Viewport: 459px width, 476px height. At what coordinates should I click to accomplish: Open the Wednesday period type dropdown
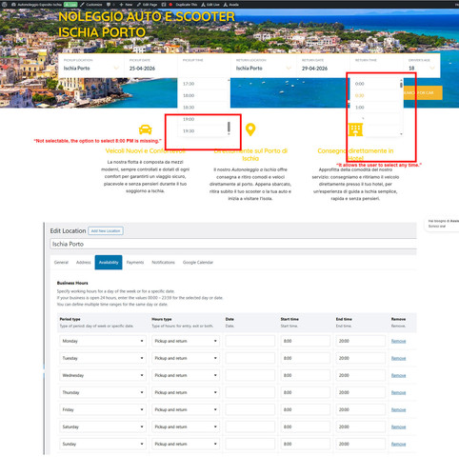(x=103, y=375)
